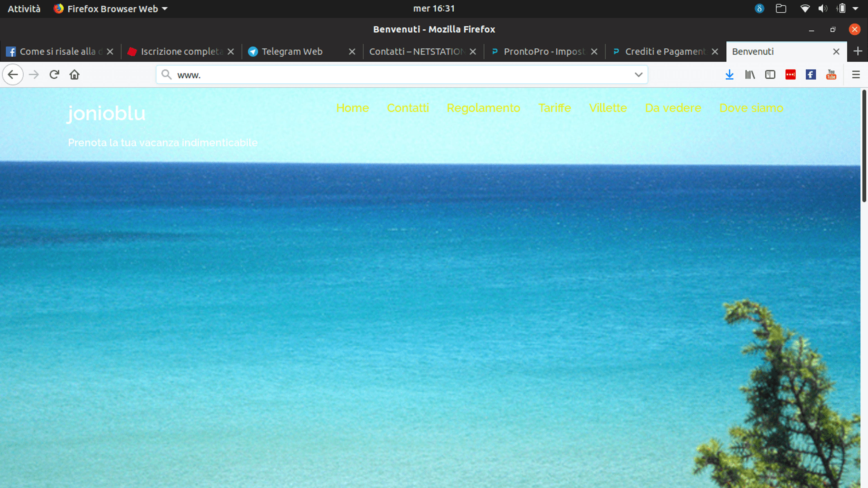
Task: Open the Library bookshelf icon
Action: pos(750,75)
